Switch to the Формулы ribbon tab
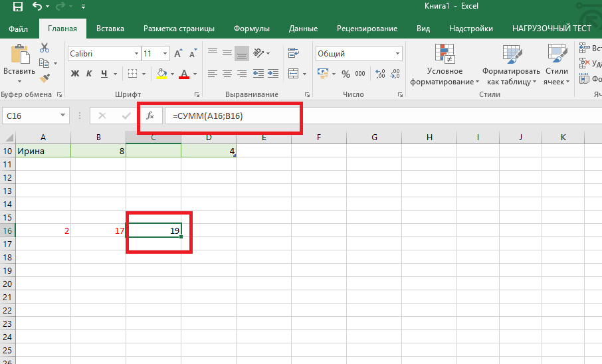This screenshot has height=364, width=602. 251,29
